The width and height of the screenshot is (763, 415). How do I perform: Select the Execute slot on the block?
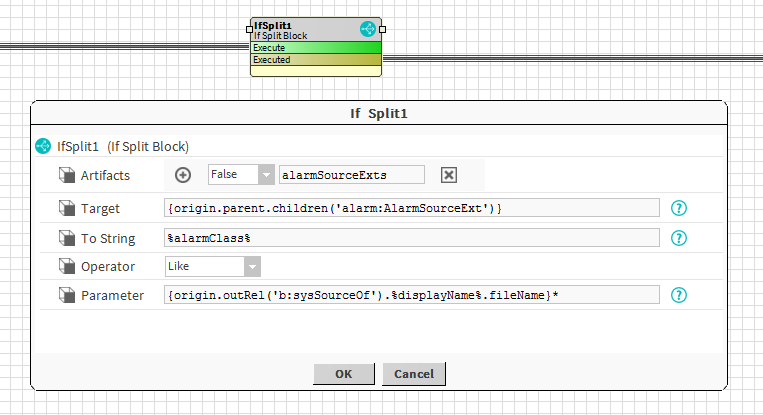(315, 47)
